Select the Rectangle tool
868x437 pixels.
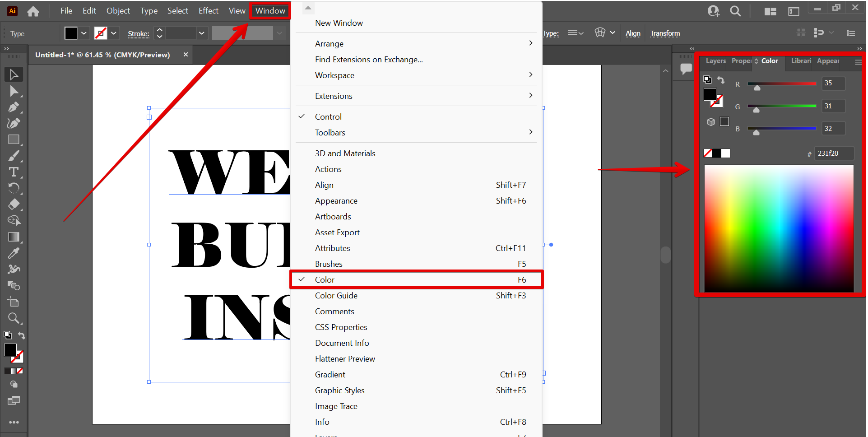pos(14,139)
